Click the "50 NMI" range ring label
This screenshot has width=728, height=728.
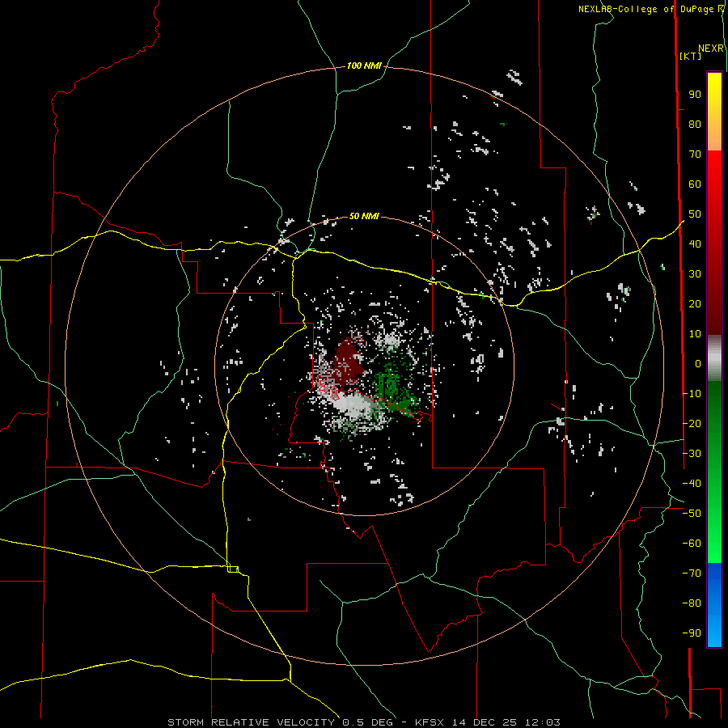(364, 216)
